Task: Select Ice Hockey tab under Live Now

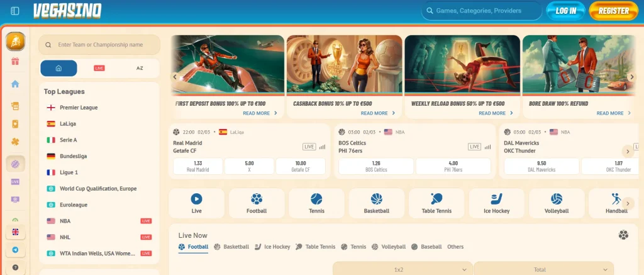Action: coord(272,247)
